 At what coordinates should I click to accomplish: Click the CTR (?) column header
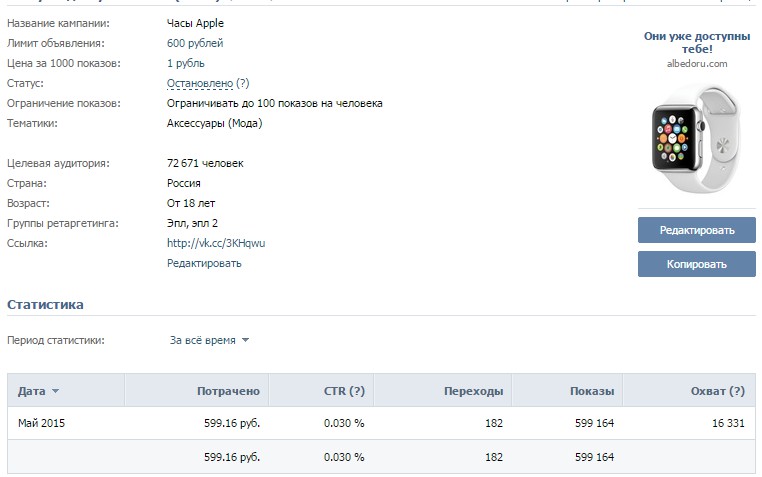coord(344,391)
